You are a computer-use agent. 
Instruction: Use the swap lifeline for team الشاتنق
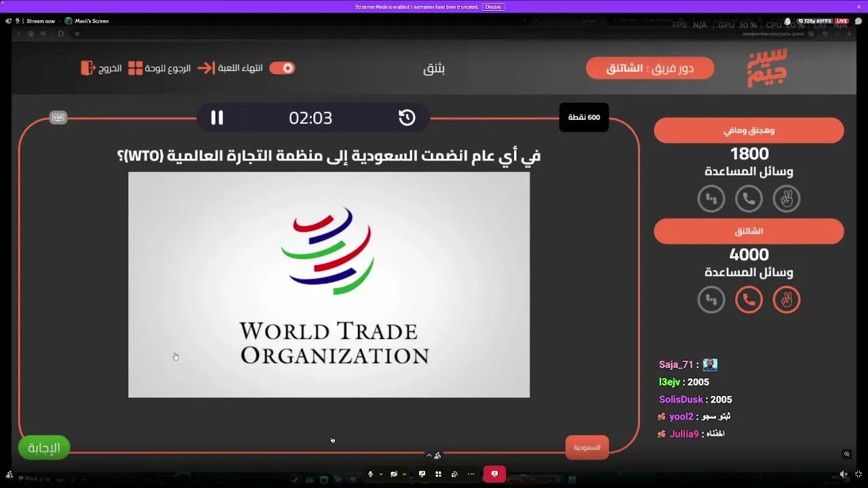[711, 299]
